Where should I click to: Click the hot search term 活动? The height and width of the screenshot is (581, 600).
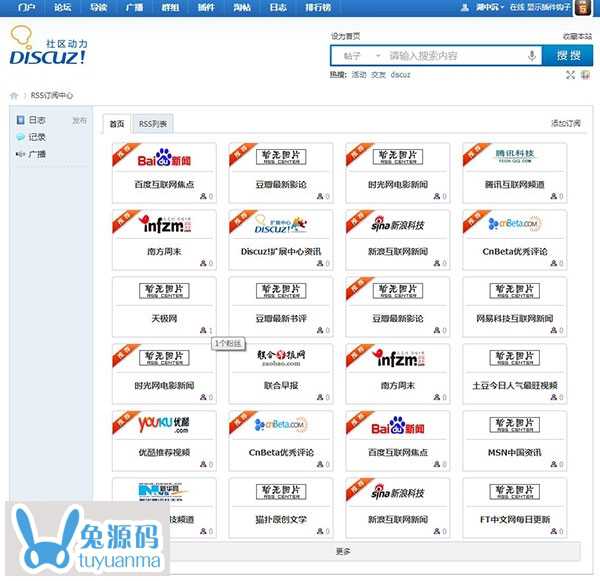pyautogui.click(x=359, y=75)
